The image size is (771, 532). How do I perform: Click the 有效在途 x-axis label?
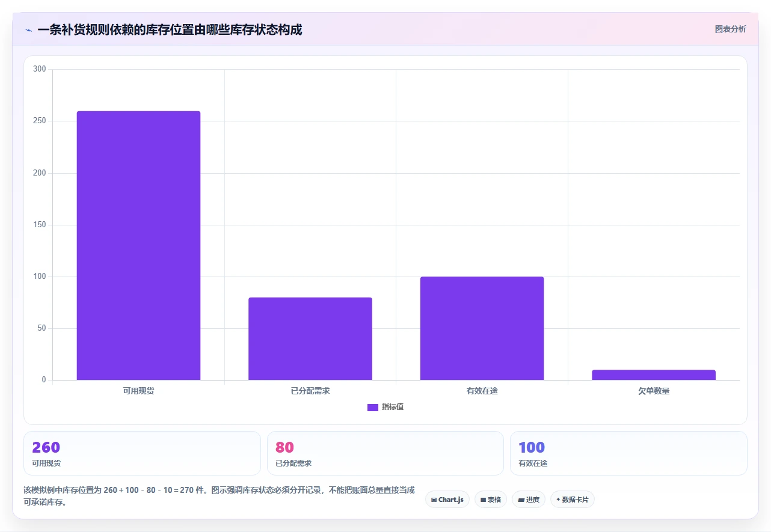point(482,391)
